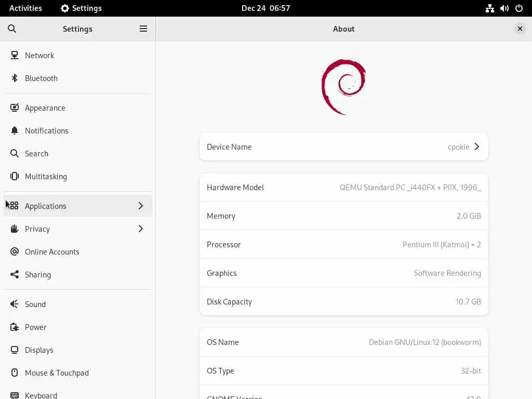Open the Online Accounts panel

[x=78, y=251]
